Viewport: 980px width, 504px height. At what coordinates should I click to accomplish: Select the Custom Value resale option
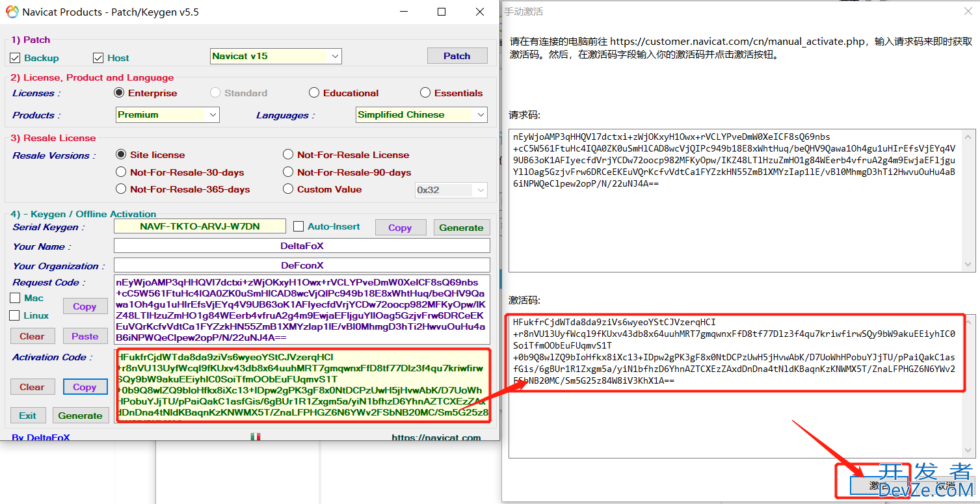tap(288, 189)
